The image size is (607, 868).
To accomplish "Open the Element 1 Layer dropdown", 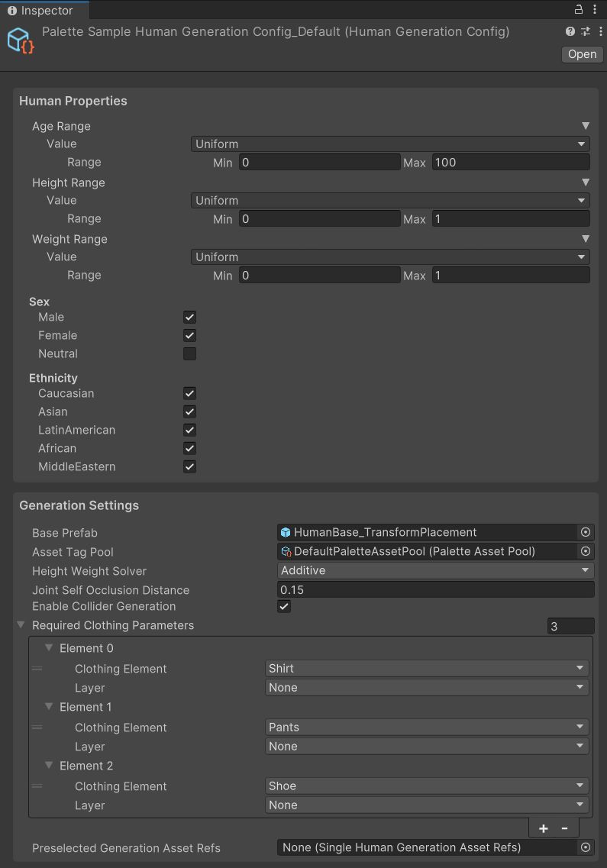I will coord(427,746).
